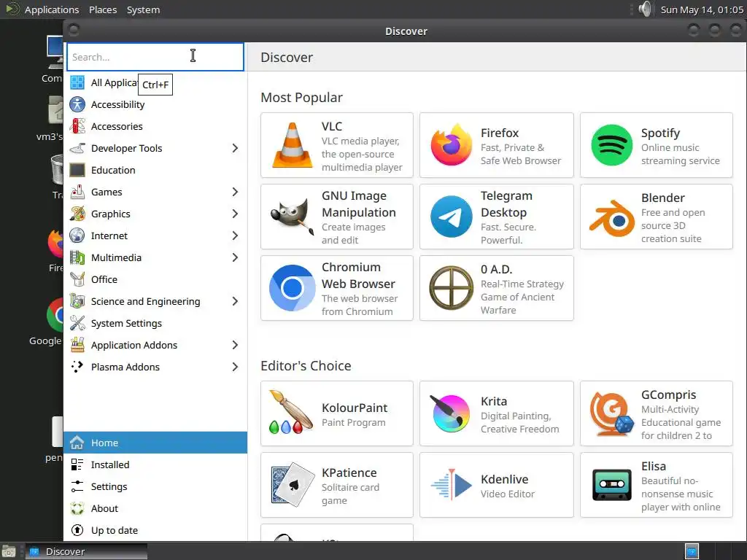Click the Krita colorful icon
This screenshot has width=747, height=560.
pos(450,413)
